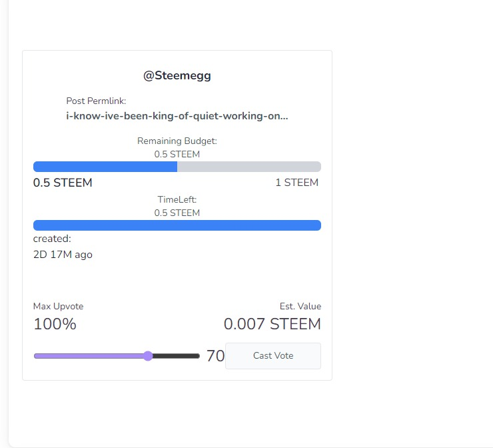Click the 2D 17M ago created time

(x=63, y=255)
